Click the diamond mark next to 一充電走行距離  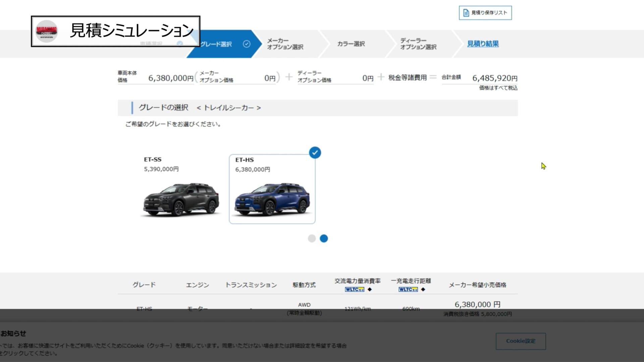tap(423, 289)
